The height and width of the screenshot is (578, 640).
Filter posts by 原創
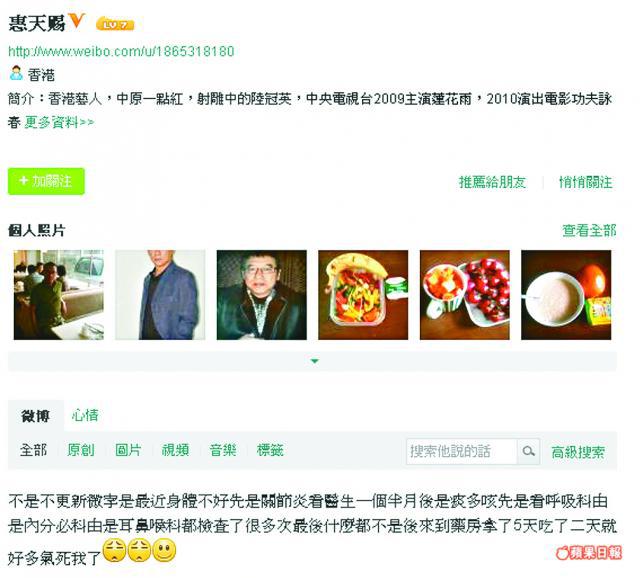80,450
